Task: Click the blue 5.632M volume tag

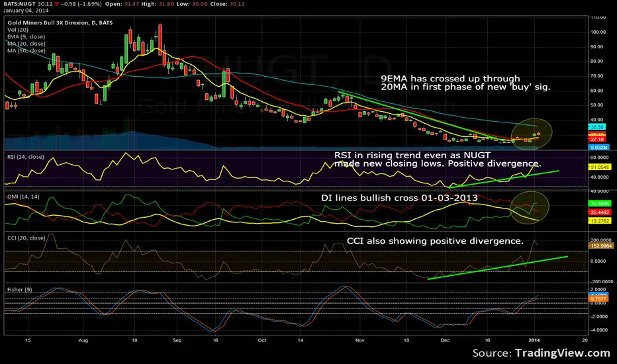Action: click(x=598, y=148)
